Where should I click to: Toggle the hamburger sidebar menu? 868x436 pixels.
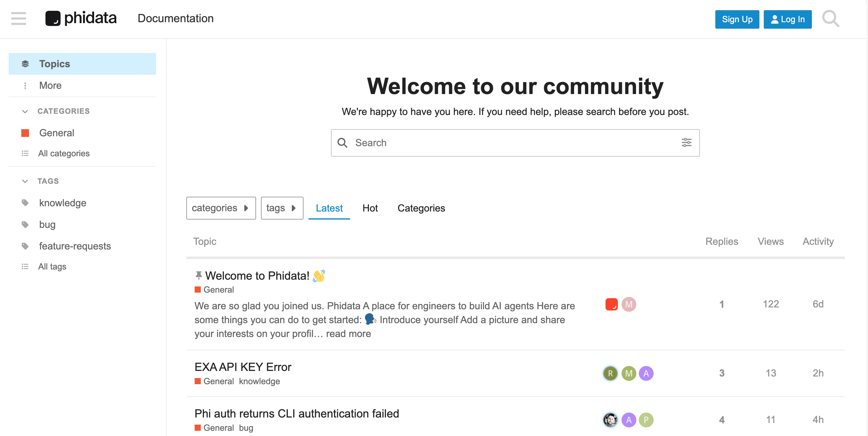coord(19,19)
